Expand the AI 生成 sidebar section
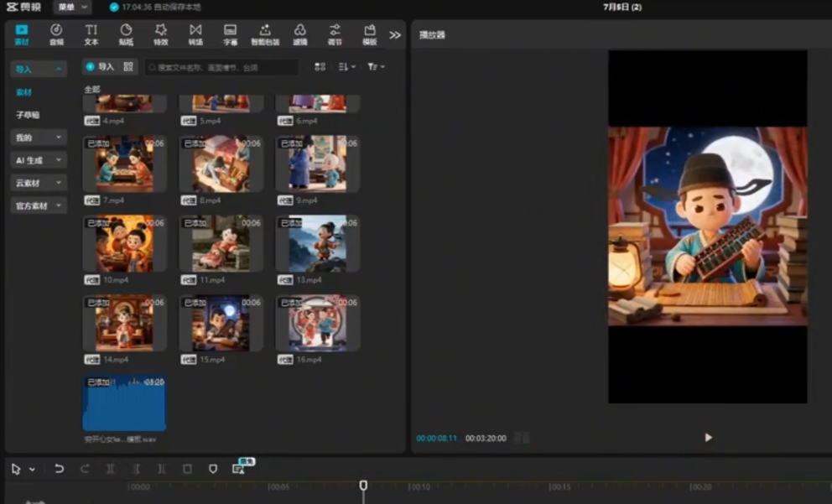 tap(38, 160)
